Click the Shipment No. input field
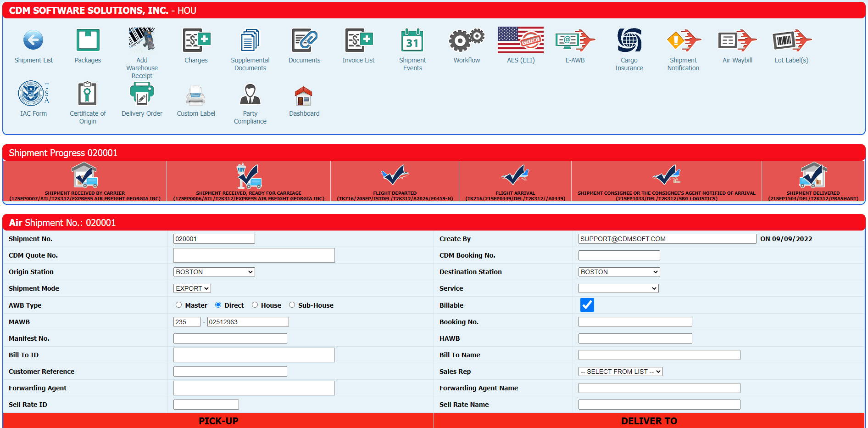Viewport: 868px width, 428px height. point(214,239)
